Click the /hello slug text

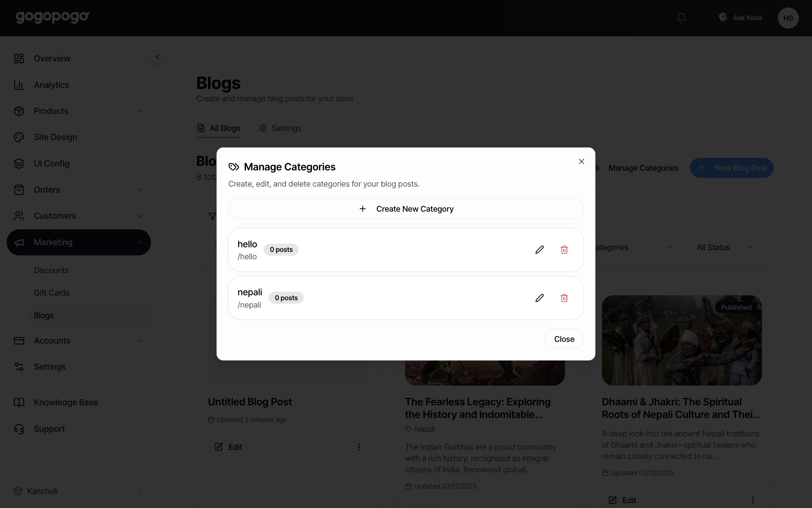click(247, 256)
